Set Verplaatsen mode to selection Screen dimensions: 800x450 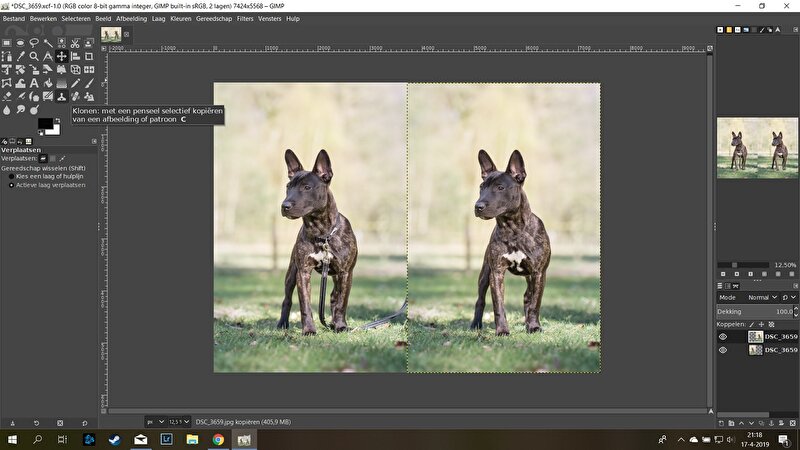[53, 159]
